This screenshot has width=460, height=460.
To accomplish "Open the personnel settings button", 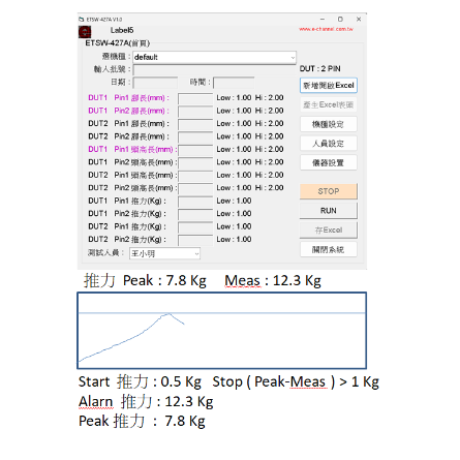I will coord(328,144).
